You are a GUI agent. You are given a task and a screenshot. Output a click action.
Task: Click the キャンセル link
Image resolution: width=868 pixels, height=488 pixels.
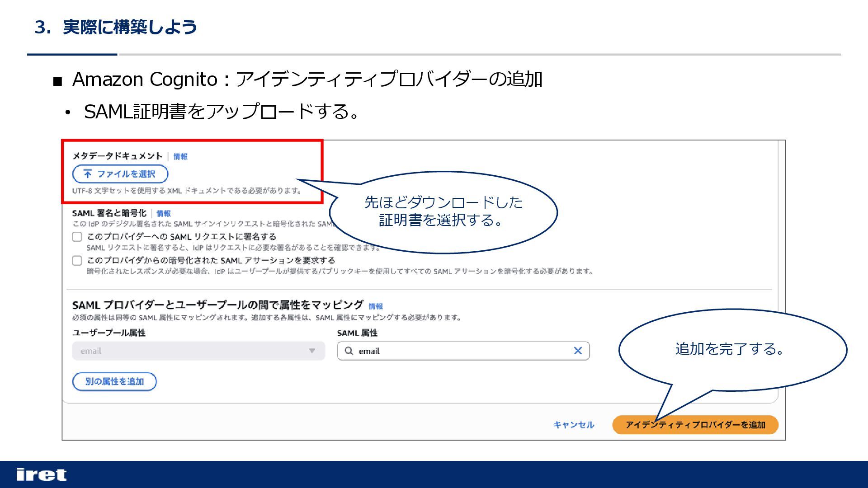tap(573, 425)
